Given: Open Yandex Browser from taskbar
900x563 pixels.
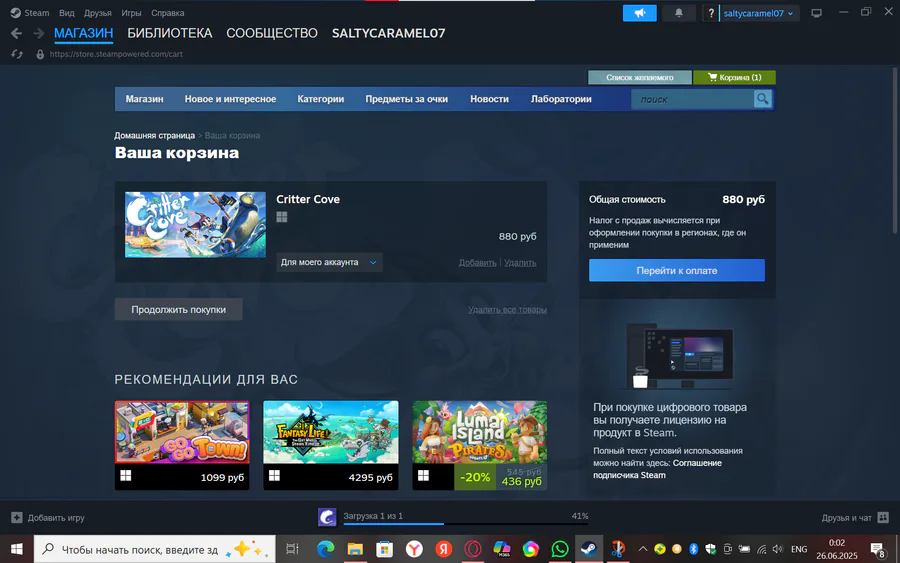Looking at the screenshot, I should point(414,549).
